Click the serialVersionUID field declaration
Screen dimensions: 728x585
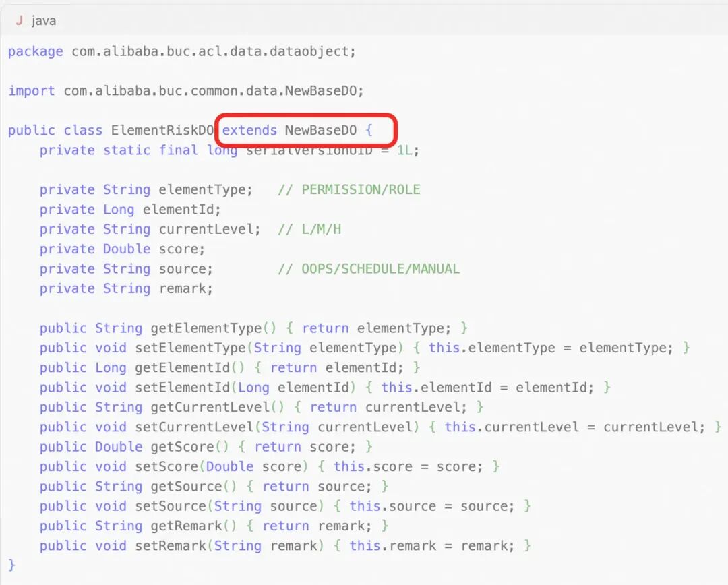pos(229,150)
